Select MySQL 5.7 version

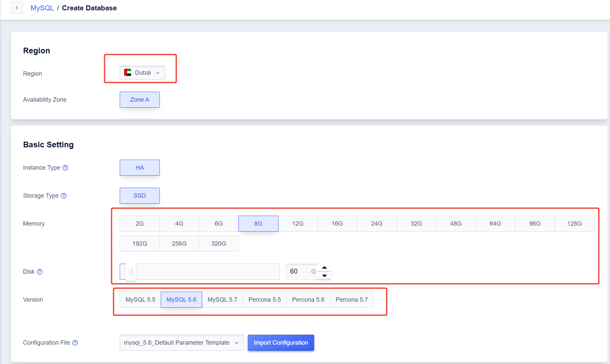pos(222,300)
